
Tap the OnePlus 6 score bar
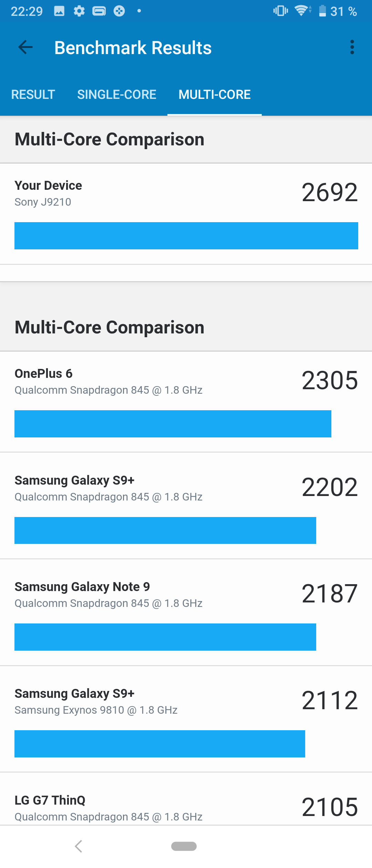[173, 424]
